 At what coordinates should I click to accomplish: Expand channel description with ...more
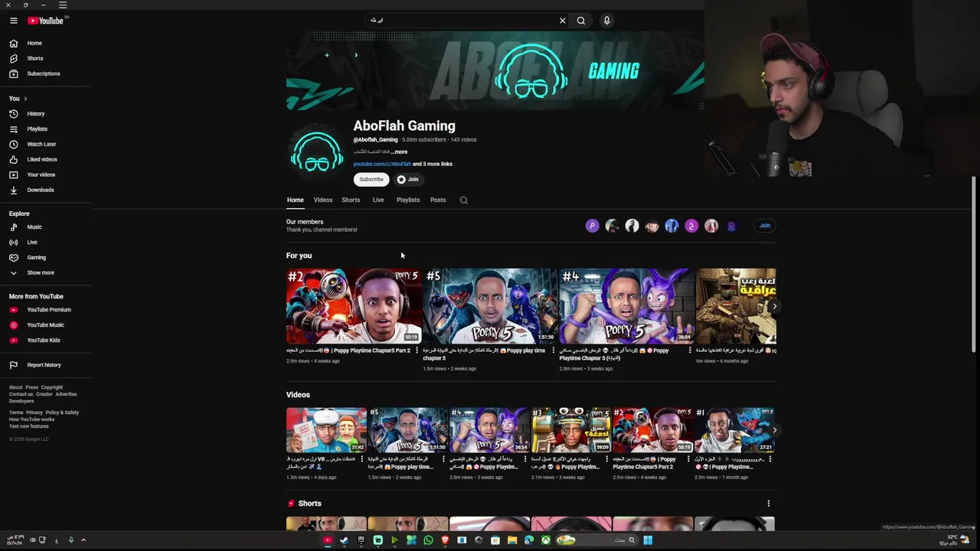399,152
